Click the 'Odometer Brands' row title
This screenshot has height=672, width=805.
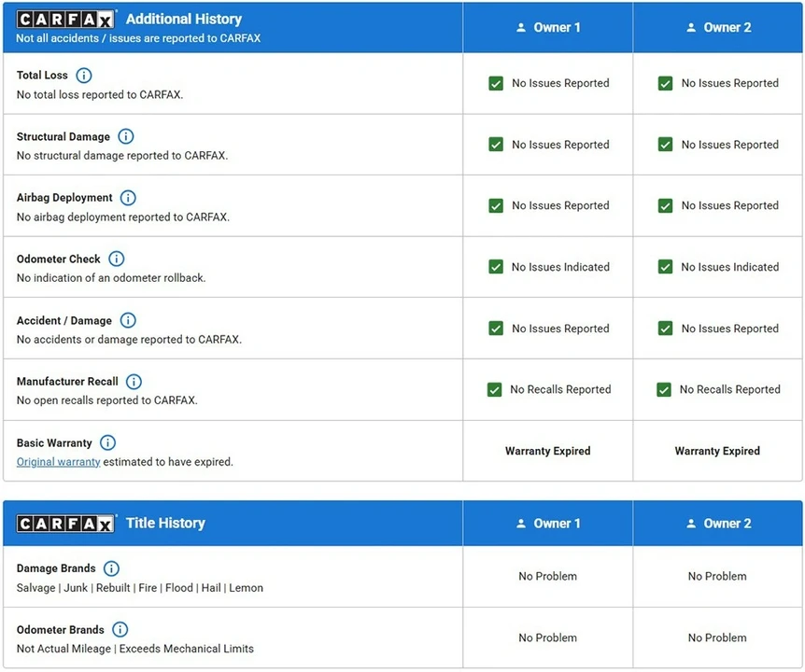click(x=60, y=629)
